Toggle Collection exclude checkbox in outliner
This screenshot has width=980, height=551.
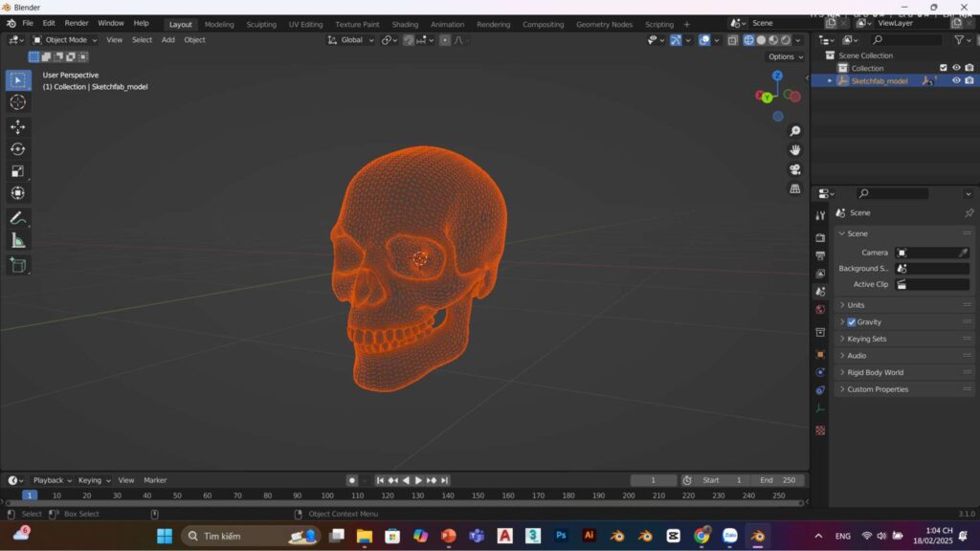943,68
